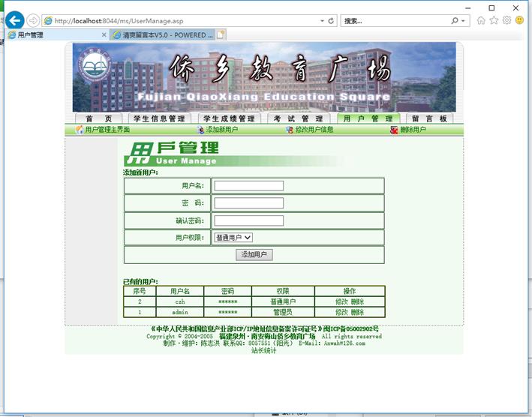This screenshot has height=417, width=532.
Task: Click the refresh icon in the address bar
Action: [x=331, y=21]
